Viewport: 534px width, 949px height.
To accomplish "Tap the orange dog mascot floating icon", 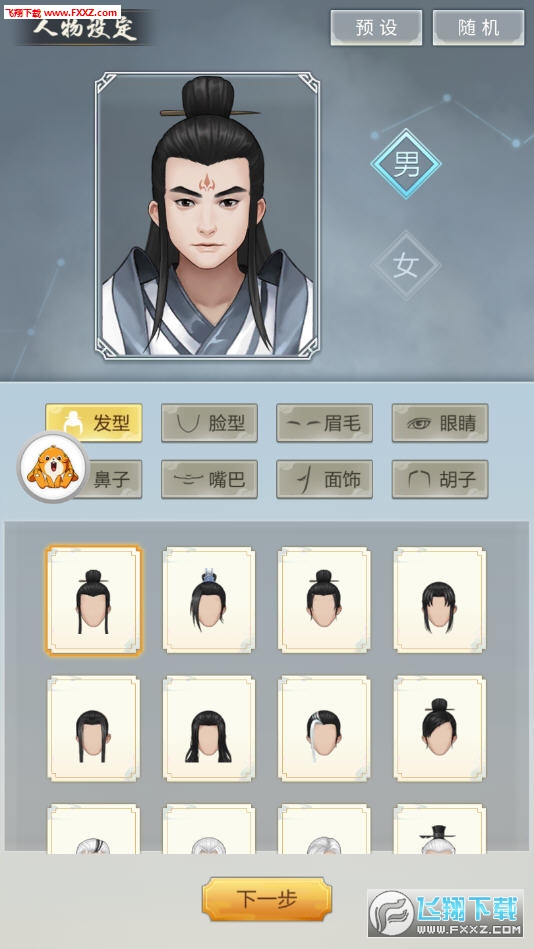I will (53, 468).
